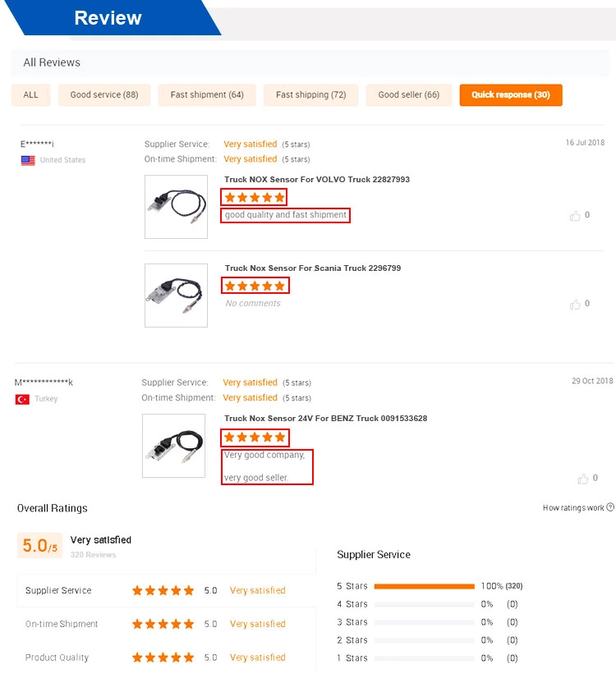Click thumbs-up icon on VOLVO sensor review
This screenshot has height=692, width=616.
pyautogui.click(x=575, y=216)
